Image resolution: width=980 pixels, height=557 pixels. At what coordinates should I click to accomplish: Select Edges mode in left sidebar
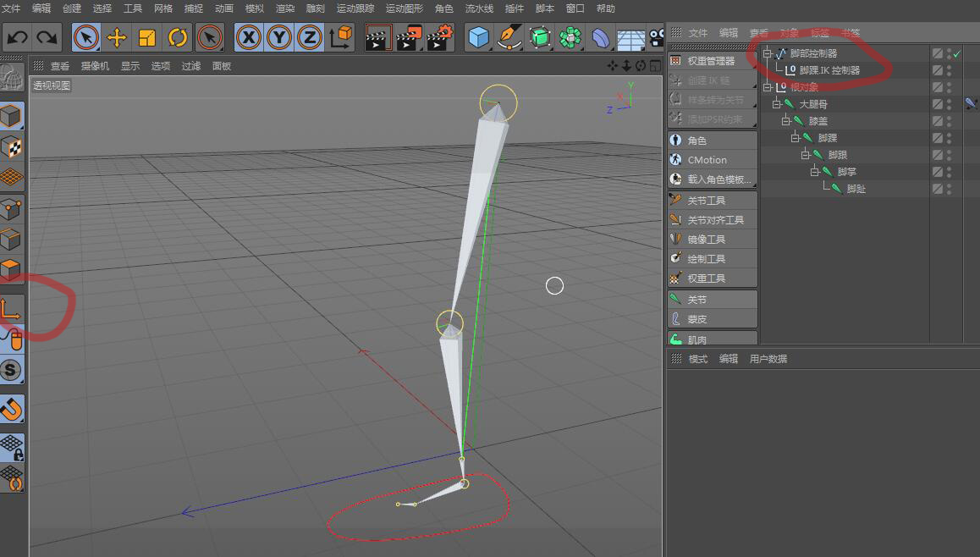coord(11,240)
